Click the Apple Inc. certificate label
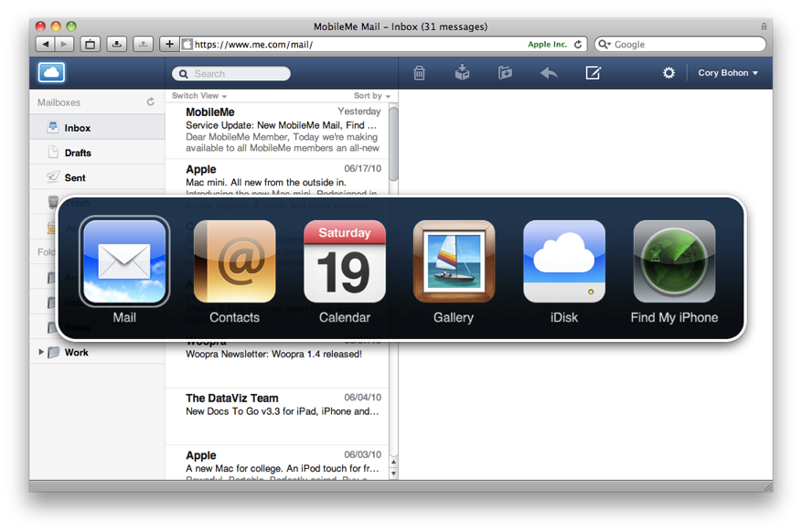Viewport: 802px width, 532px height. 547,45
